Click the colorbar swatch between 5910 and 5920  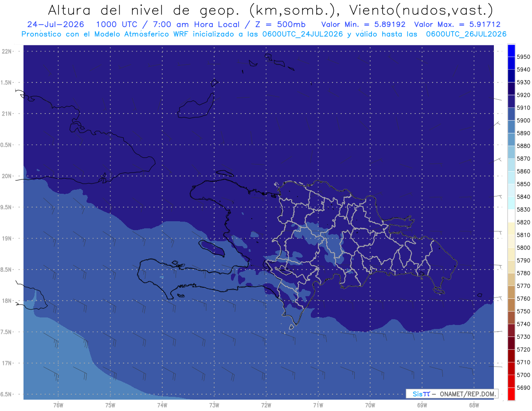[511, 102]
